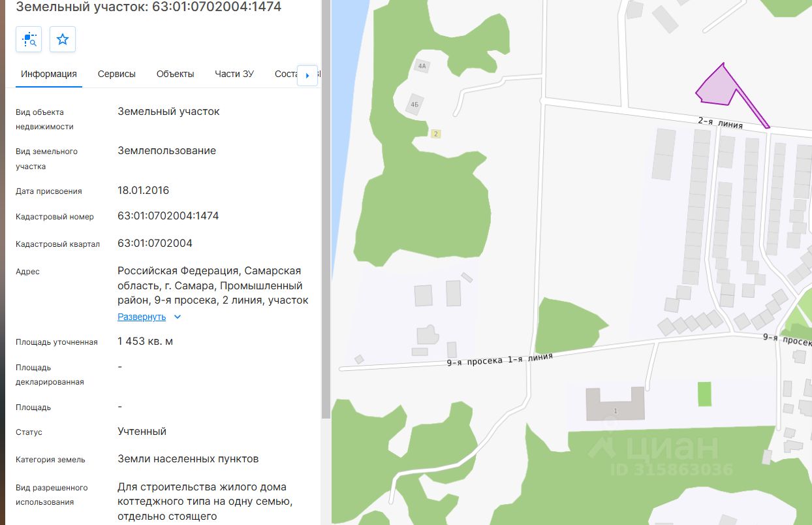Viewport: 812px width, 525px height.
Task: Click the building labeled 4Б on map
Action: coord(414,104)
